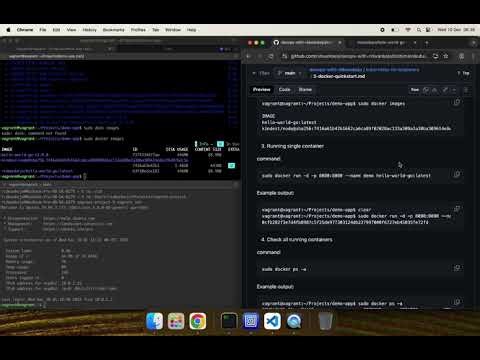The image size is (480, 360).
Task: Copy the docker ps example output
Action: click(457, 302)
